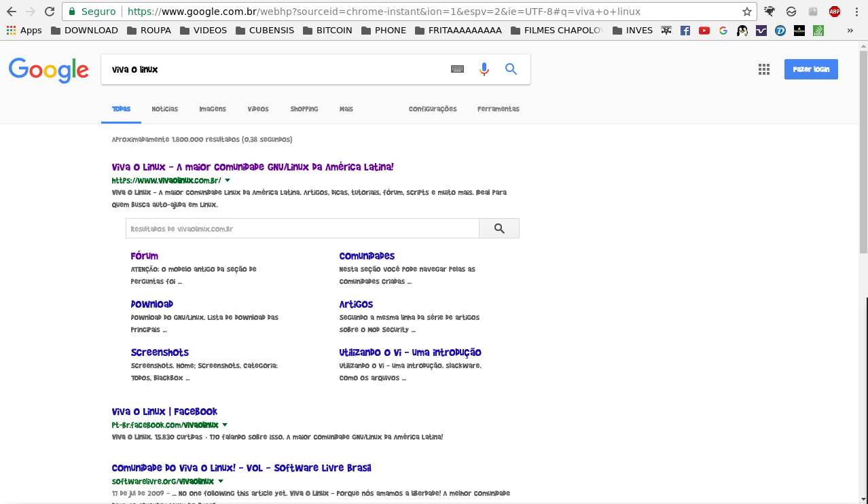The width and height of the screenshot is (868, 504).
Task: Open the YouTube bookmark icon
Action: (x=704, y=31)
